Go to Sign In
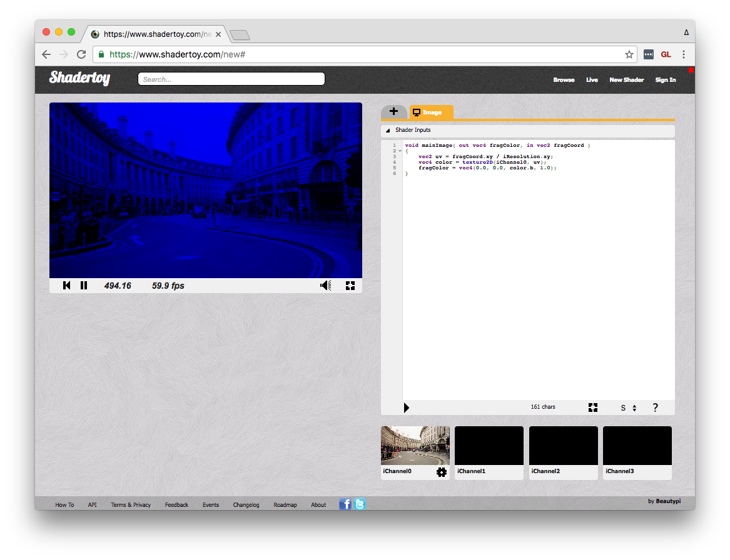Screen dimensions: 730x560 [666, 80]
